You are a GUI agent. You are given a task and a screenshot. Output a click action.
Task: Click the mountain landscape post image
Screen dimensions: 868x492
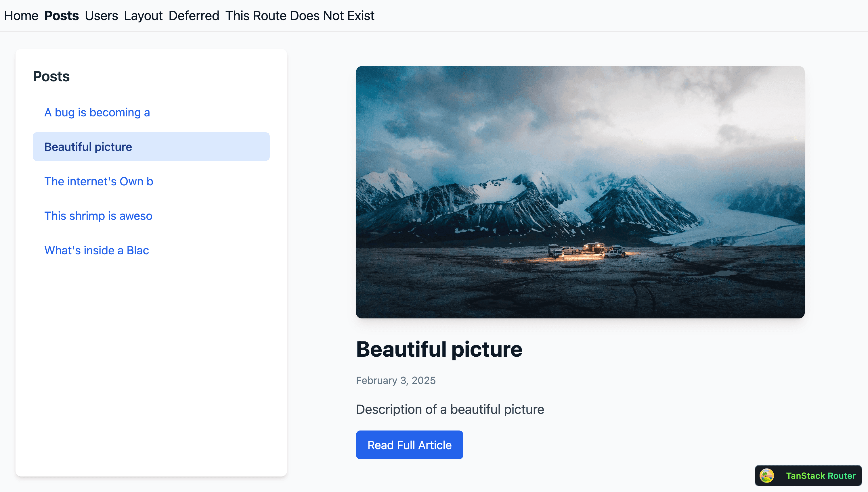click(580, 192)
